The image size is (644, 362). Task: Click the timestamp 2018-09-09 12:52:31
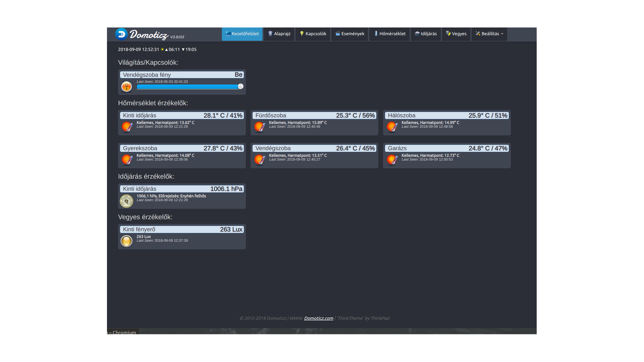pos(138,49)
